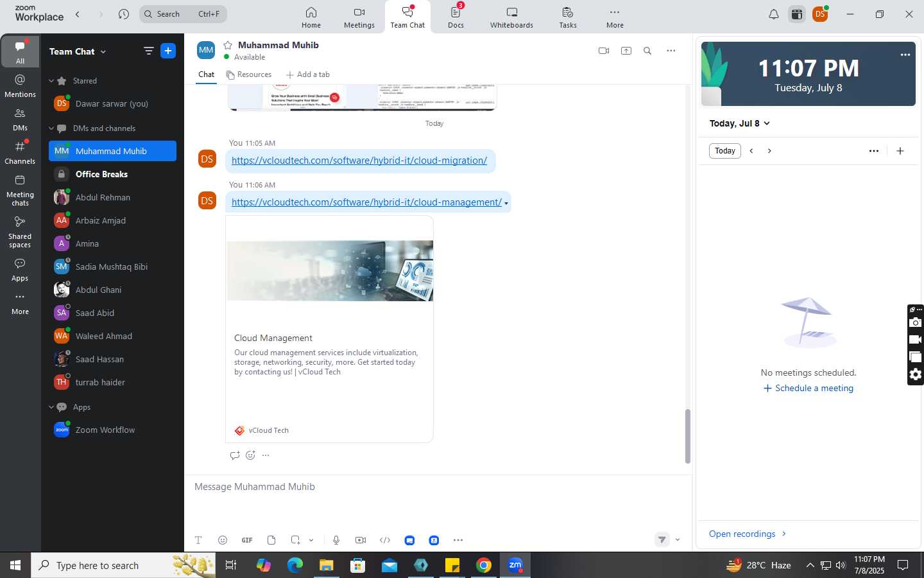Expand screenshot options dropdown arrow
924x578 pixels.
[311, 540]
